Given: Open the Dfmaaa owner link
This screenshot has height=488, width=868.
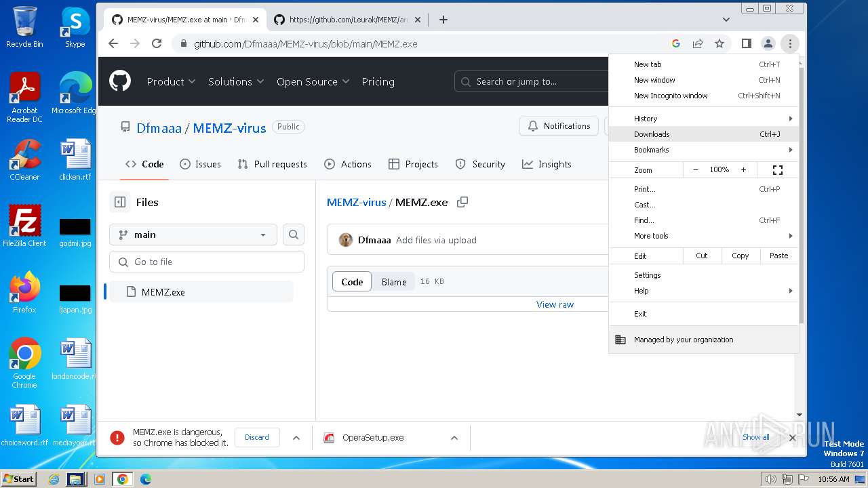Looking at the screenshot, I should 159,127.
